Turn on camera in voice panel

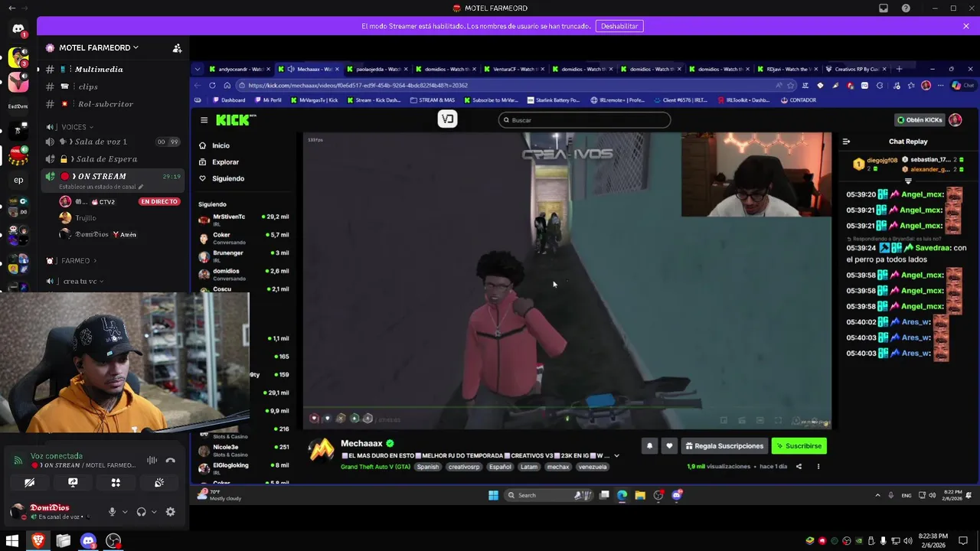(29, 483)
